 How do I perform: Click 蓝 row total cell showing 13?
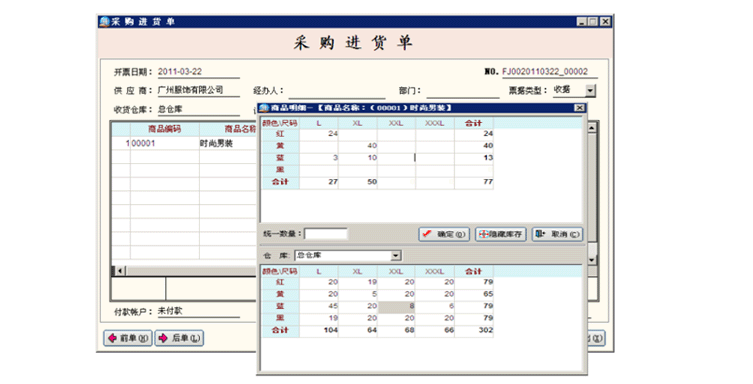coord(474,158)
